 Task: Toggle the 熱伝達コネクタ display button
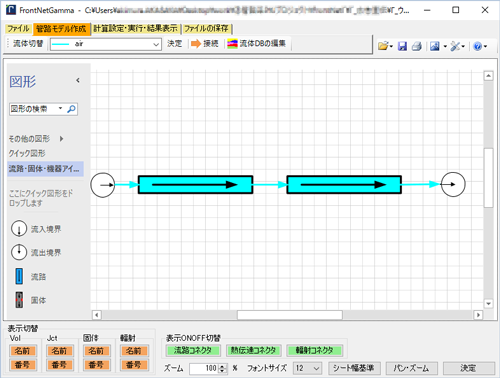[x=254, y=350]
